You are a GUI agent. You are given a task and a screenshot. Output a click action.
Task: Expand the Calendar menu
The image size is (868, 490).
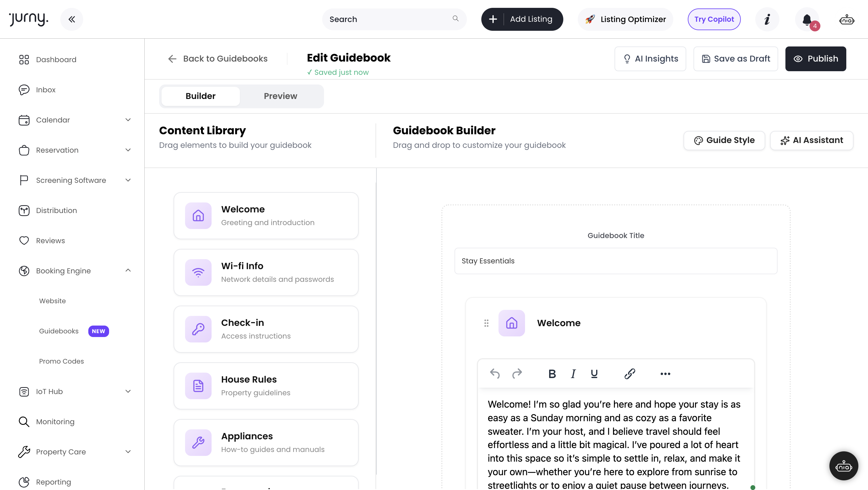coord(128,120)
